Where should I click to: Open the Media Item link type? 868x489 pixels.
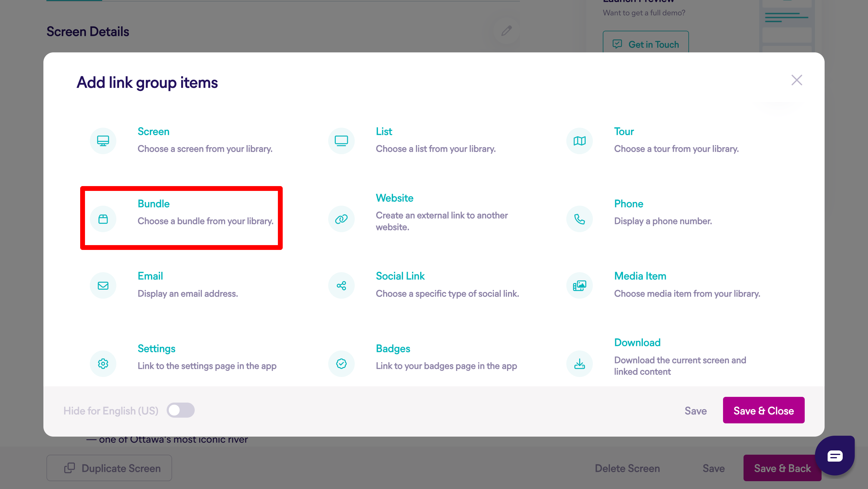640,276
